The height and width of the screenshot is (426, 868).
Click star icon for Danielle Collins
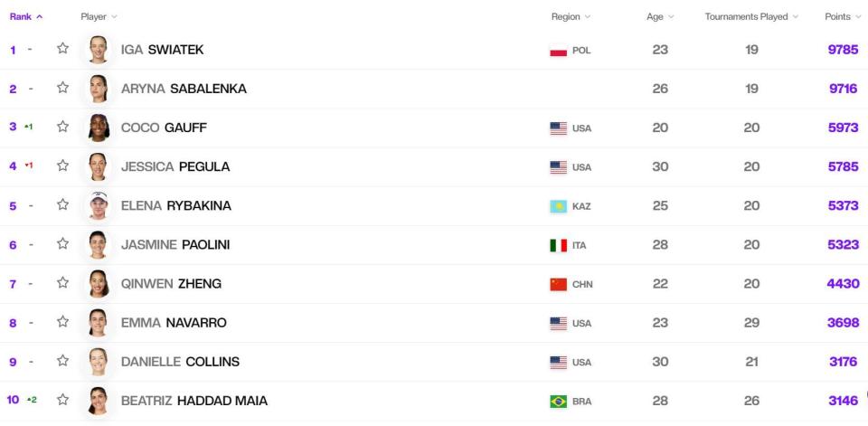(x=62, y=361)
